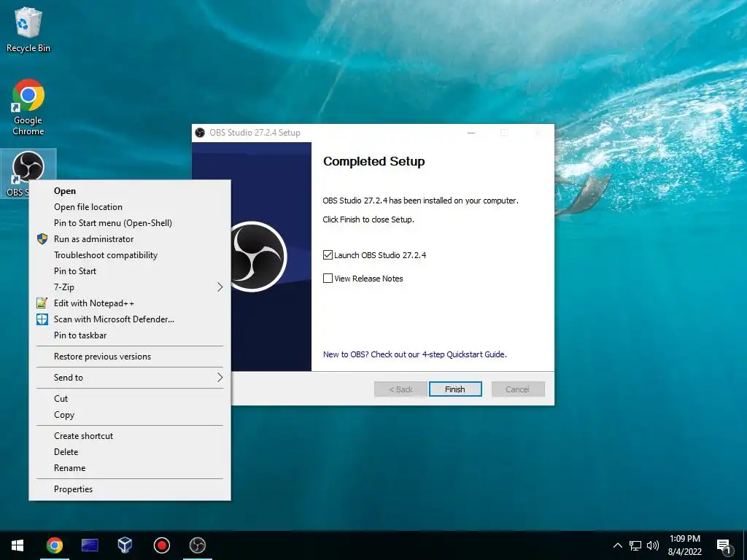Choose Edit with Notepad++
The image size is (747, 560).
tap(130, 303)
